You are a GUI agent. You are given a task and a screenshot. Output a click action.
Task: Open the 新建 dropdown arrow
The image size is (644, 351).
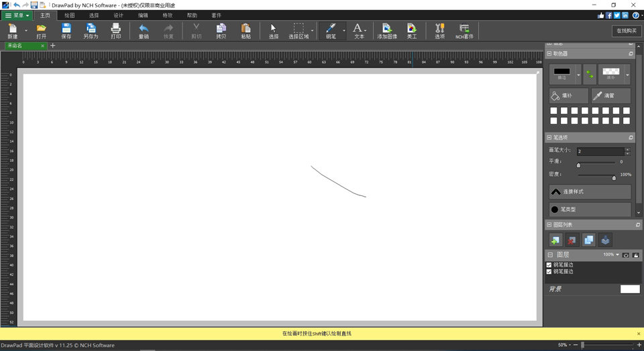26,31
